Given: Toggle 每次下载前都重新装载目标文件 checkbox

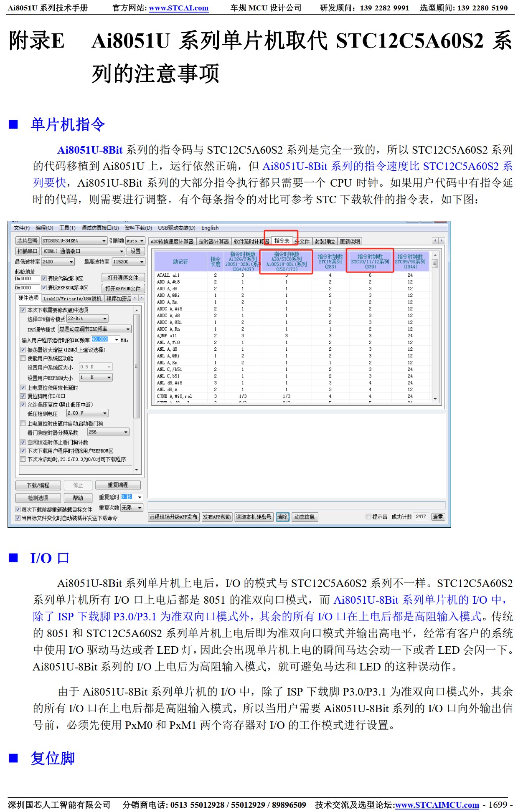Looking at the screenshot, I should (18, 510).
